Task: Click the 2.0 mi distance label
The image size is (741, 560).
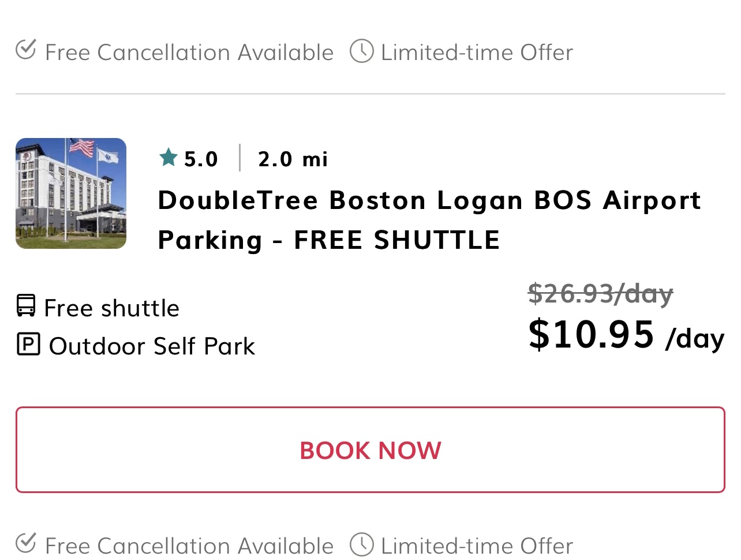Action: 293,159
